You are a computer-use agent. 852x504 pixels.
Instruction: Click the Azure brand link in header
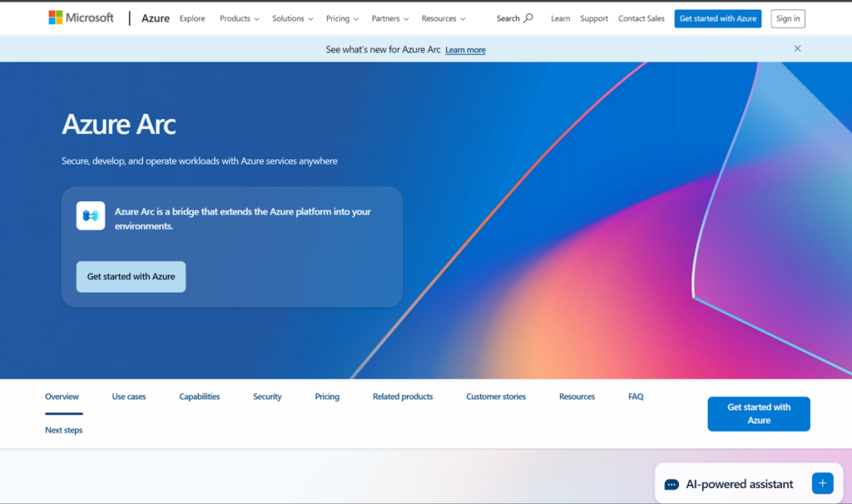156,18
